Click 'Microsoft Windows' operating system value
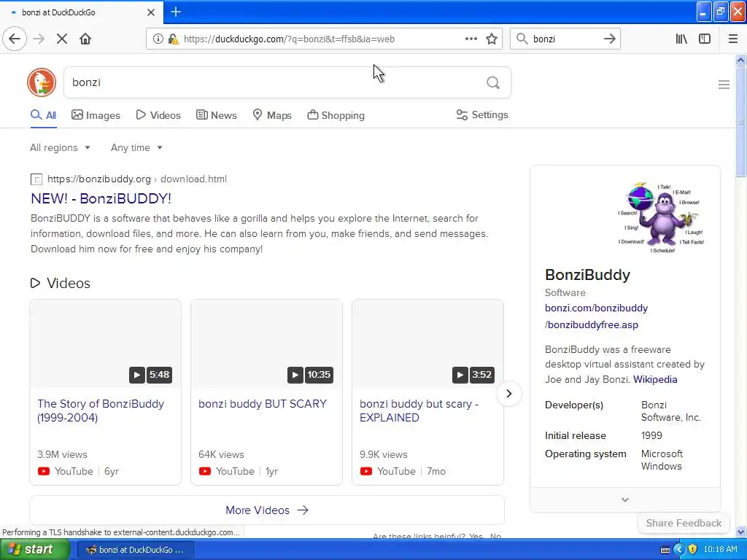The width and height of the screenshot is (747, 560). point(662,460)
